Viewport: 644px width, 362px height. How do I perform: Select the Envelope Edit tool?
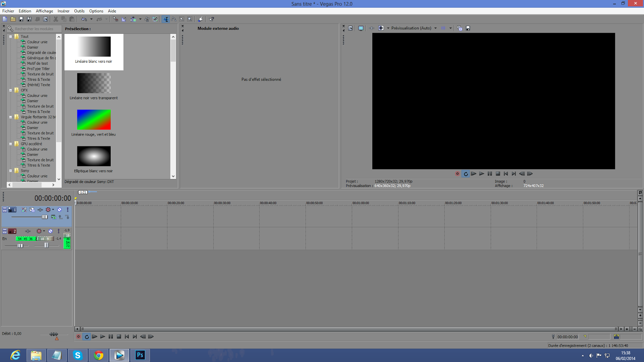click(173, 19)
